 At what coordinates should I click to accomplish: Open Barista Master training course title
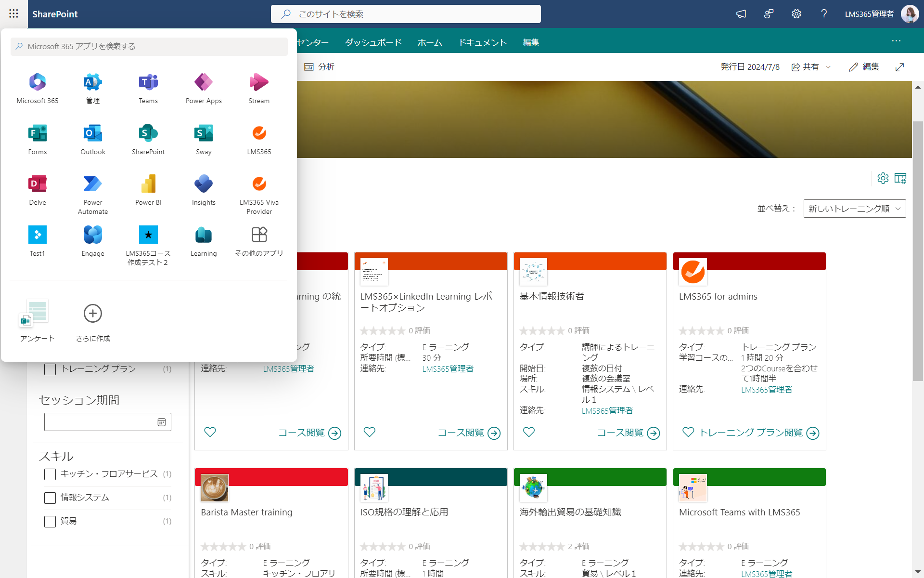pyautogui.click(x=246, y=512)
